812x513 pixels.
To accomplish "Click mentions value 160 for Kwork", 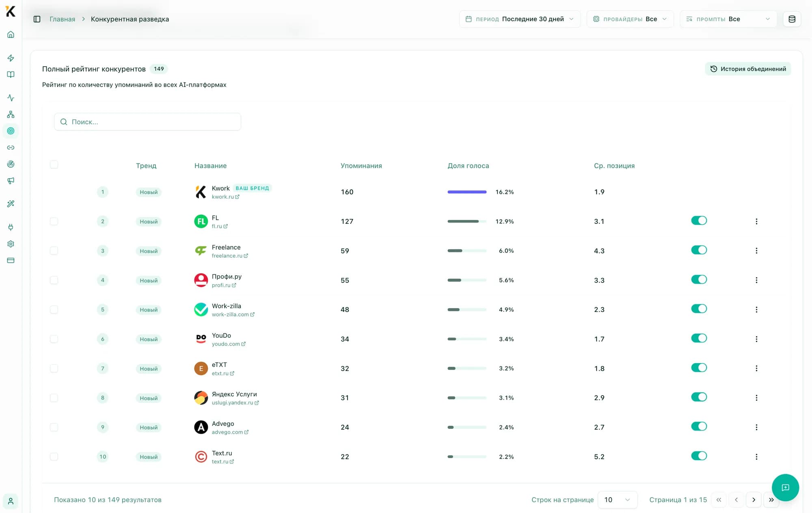I will 347,192.
